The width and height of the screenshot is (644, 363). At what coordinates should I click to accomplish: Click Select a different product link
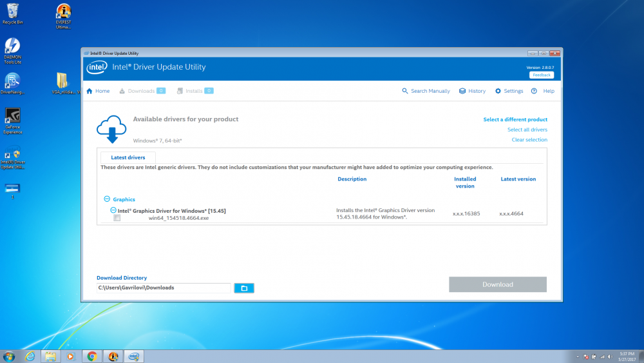tap(515, 119)
